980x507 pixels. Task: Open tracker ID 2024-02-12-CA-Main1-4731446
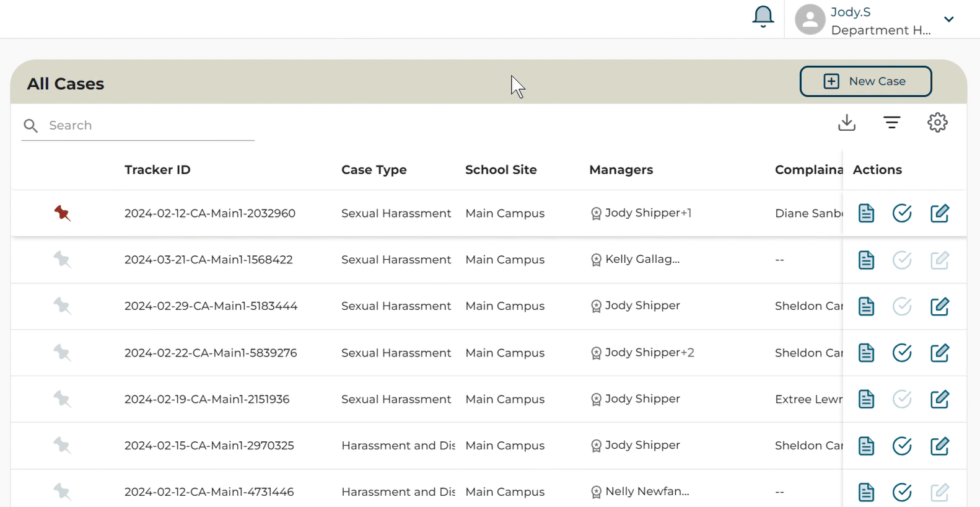point(209,492)
